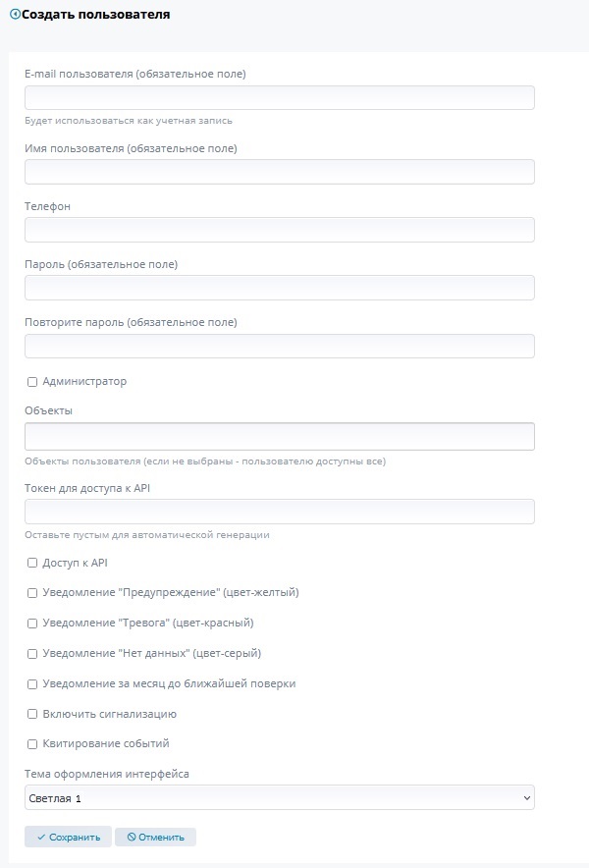
Task: Focus the Имя пользователя text field
Action: pos(279,172)
